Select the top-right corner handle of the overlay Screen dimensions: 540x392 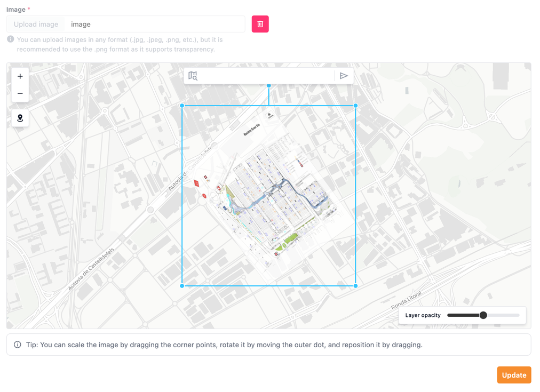pyautogui.click(x=356, y=106)
